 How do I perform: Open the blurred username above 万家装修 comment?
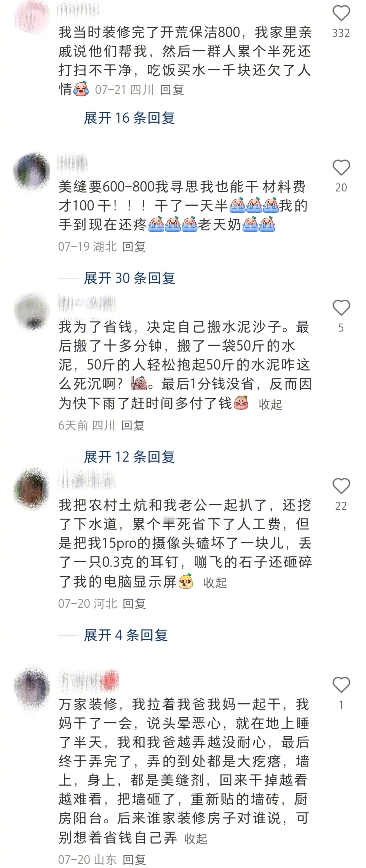[x=88, y=681]
